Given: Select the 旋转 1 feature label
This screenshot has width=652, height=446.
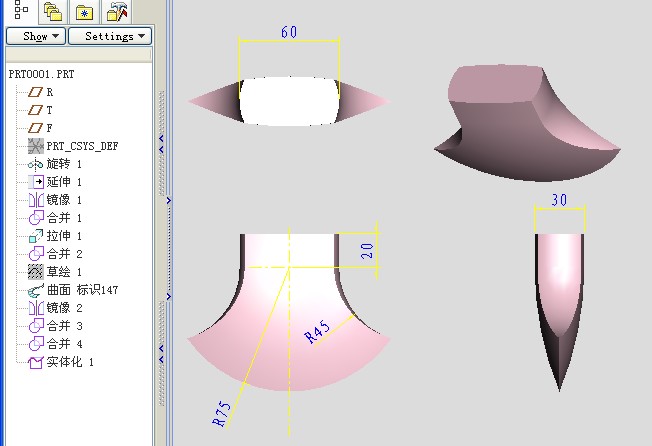Looking at the screenshot, I should [64, 164].
